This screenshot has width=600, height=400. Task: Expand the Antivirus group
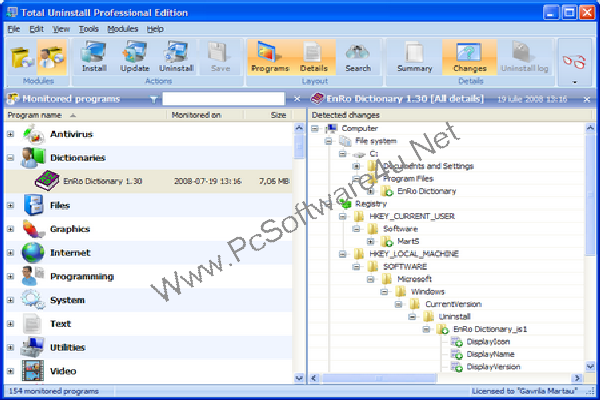(x=10, y=134)
